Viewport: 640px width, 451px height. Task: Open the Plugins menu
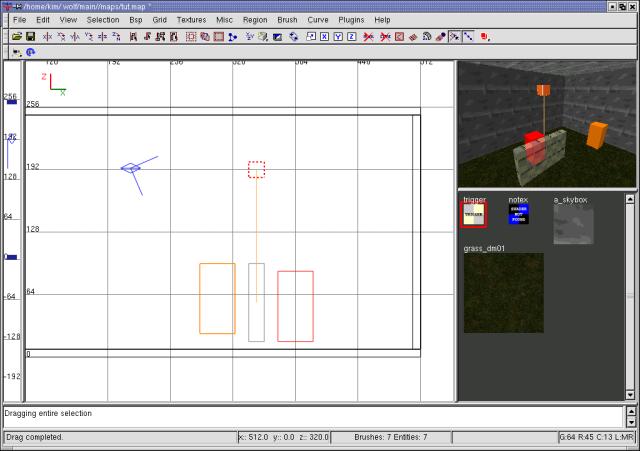tap(351, 20)
